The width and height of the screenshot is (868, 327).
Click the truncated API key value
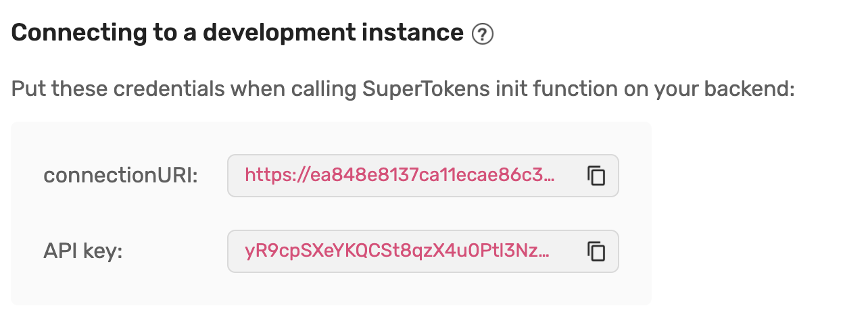[x=397, y=252]
